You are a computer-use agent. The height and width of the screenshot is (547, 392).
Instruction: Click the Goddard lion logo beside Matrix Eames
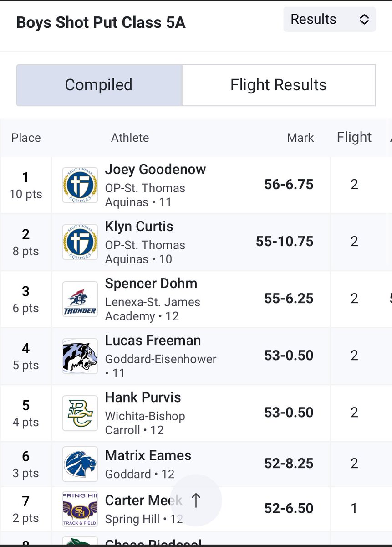point(80,464)
